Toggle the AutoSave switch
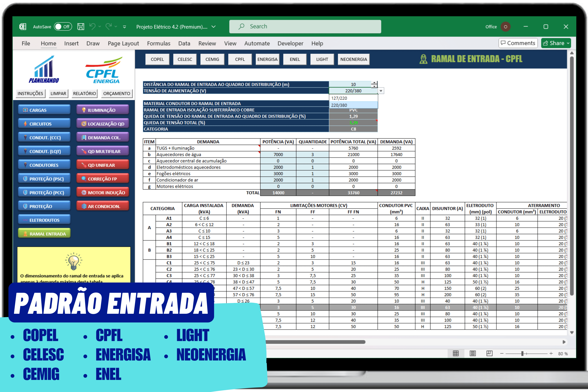The height and width of the screenshot is (392, 588). coord(63,27)
